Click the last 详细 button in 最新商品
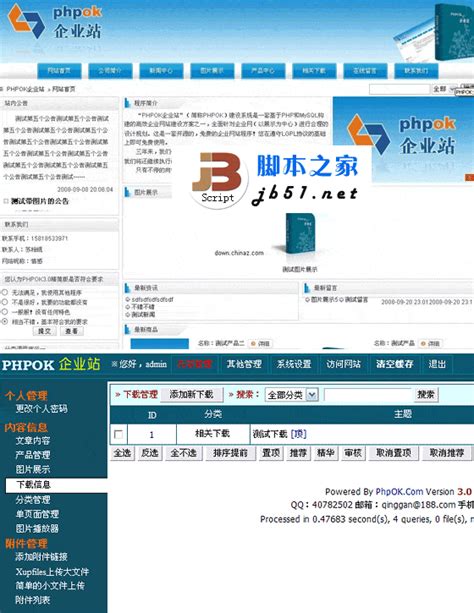The image size is (474, 613). (430, 343)
